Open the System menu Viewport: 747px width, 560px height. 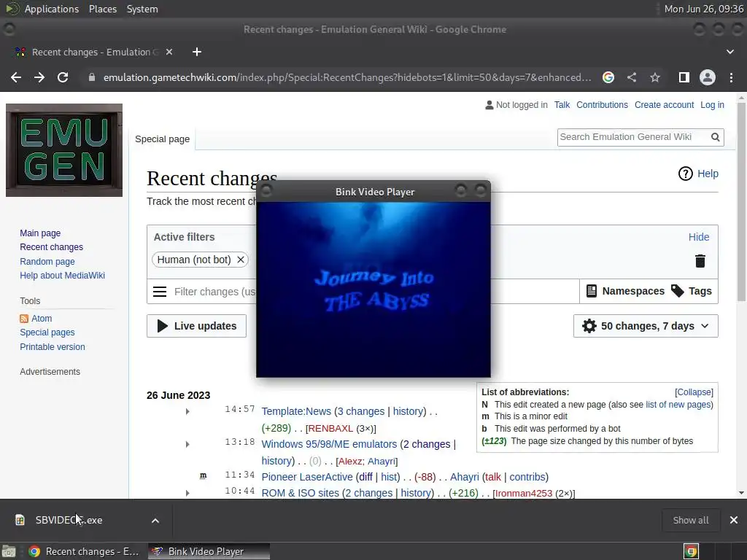tap(142, 9)
